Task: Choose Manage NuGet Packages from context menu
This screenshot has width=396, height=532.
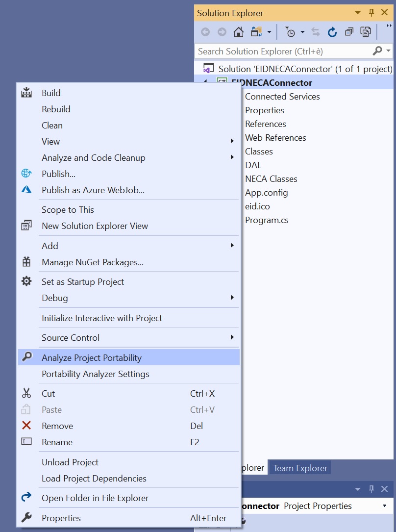Action: pyautogui.click(x=93, y=262)
